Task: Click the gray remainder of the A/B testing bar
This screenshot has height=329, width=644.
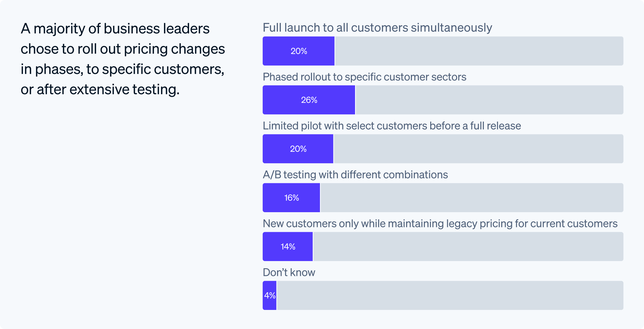Action: coord(472,198)
